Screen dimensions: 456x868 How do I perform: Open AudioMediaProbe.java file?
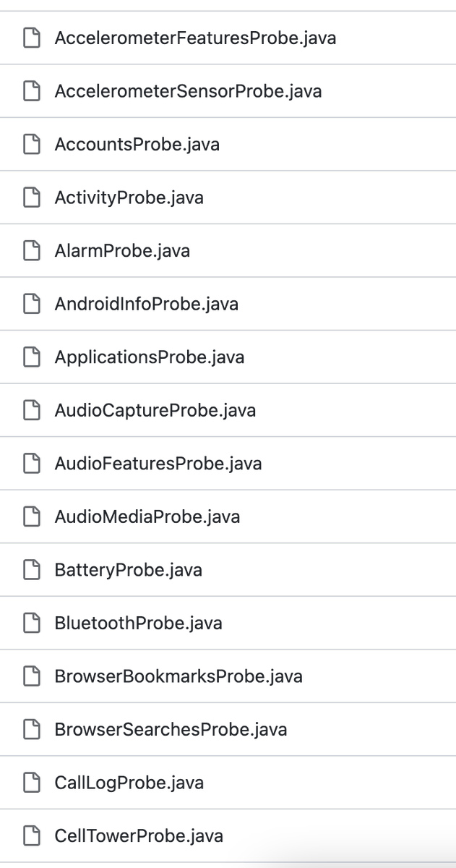pyautogui.click(x=147, y=516)
